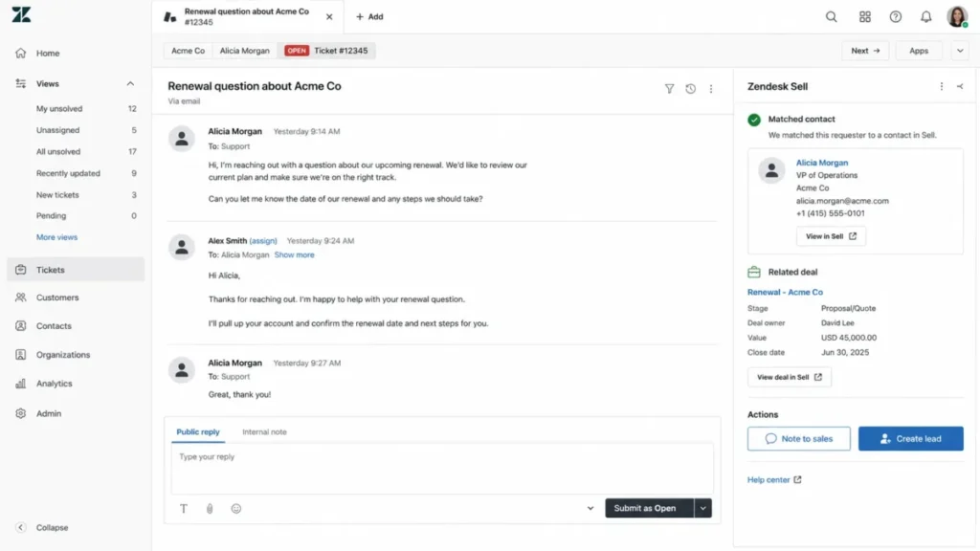
Task: Open the notifications bell
Action: coord(926,17)
